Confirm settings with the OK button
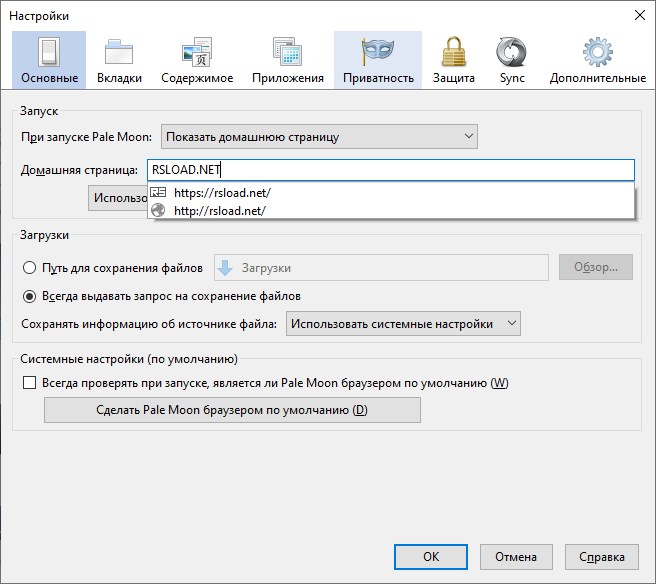Screen dimensions: 656x584 [x=431, y=557]
